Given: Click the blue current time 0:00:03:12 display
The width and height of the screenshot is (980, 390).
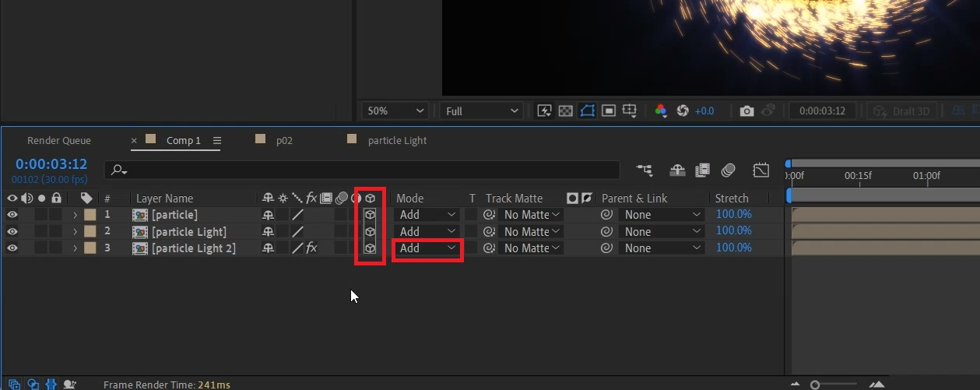Looking at the screenshot, I should (x=51, y=164).
